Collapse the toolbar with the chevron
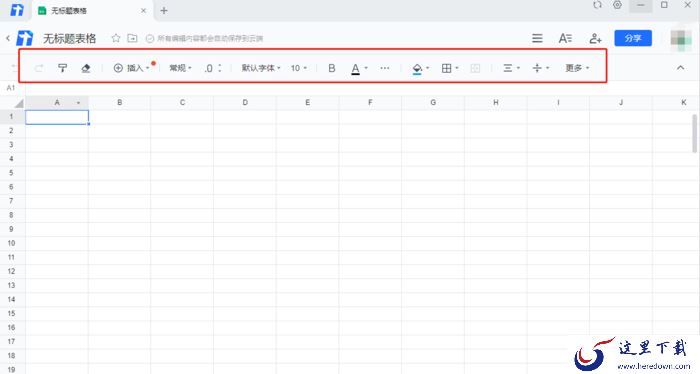This screenshot has width=700, height=374. (680, 68)
